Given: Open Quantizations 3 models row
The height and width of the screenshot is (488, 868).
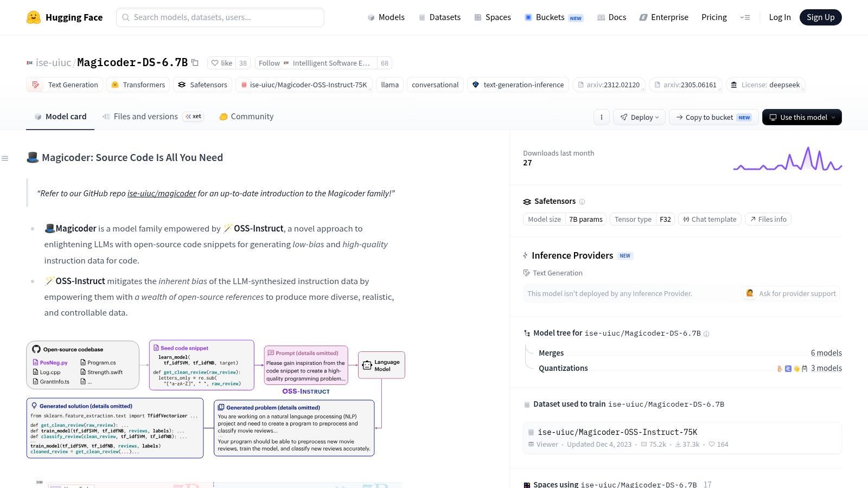Looking at the screenshot, I should pos(690,368).
